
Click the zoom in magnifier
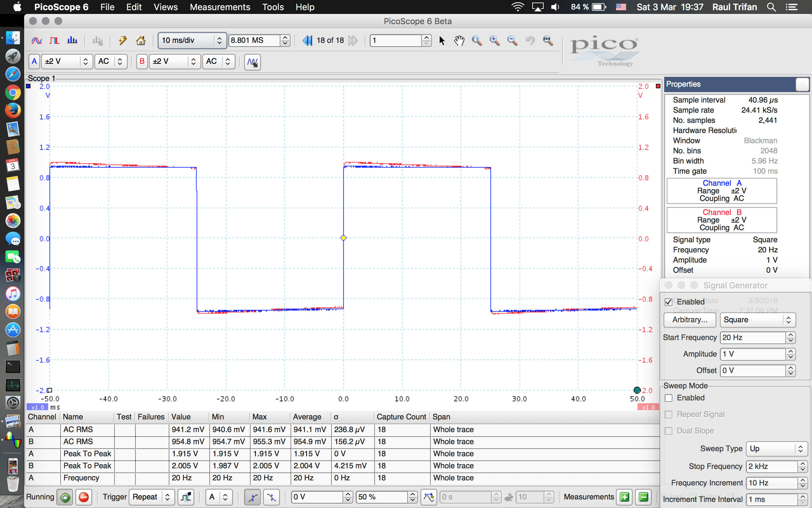pos(494,41)
